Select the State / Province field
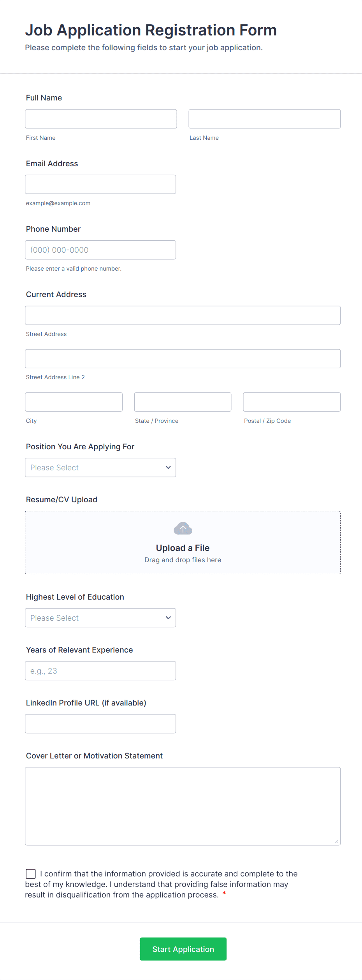 [x=183, y=402]
